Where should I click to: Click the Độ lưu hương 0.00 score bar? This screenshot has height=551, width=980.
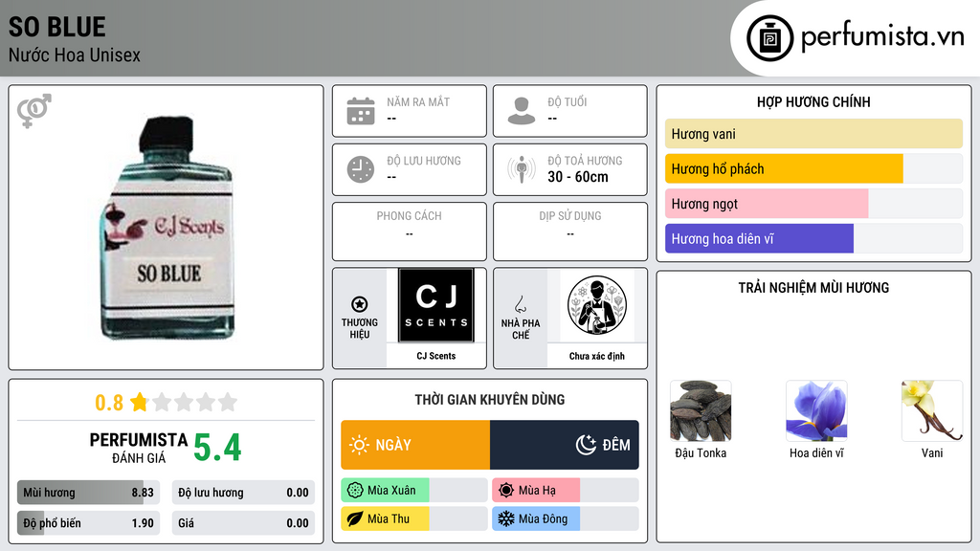tap(243, 493)
